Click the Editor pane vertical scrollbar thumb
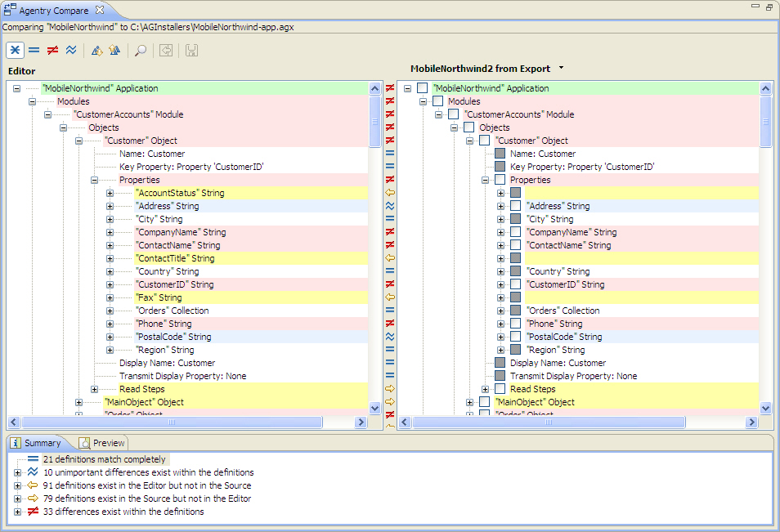 pyautogui.click(x=375, y=121)
